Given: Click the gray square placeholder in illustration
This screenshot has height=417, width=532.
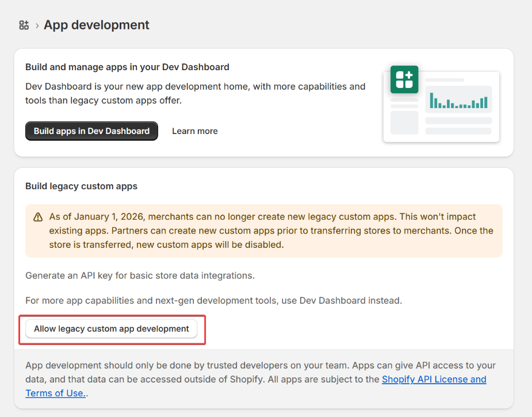Looking at the screenshot, I should click(x=404, y=123).
